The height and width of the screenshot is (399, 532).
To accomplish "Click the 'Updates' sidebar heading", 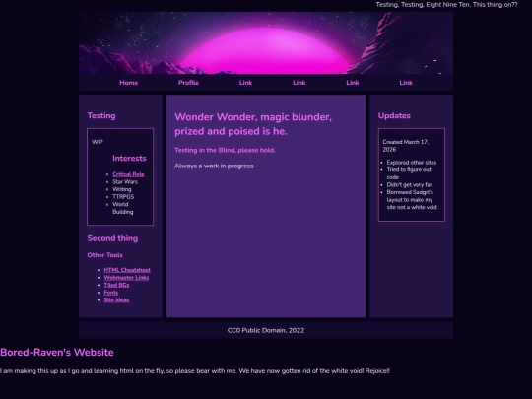I will point(394,115).
